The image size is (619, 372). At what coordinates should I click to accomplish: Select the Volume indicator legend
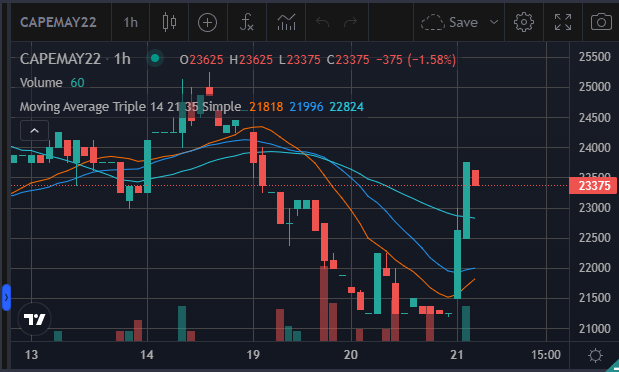click(41, 83)
